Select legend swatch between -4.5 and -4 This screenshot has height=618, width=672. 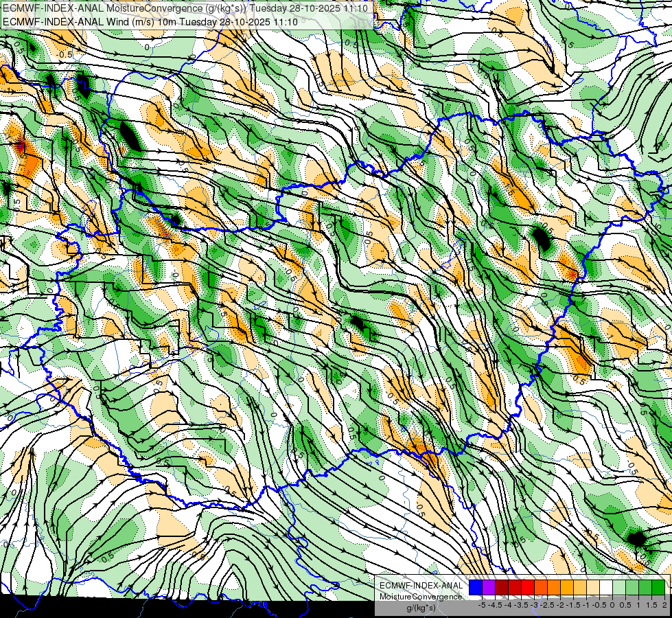(502, 588)
